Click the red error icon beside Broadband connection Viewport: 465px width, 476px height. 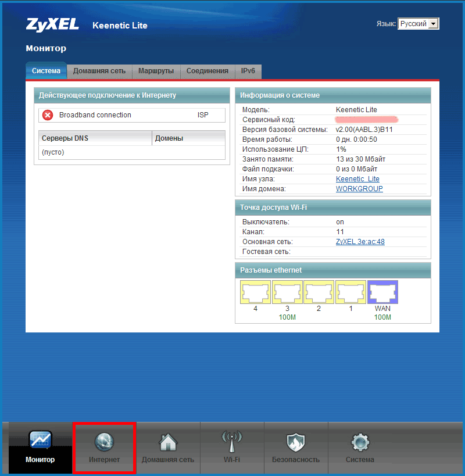pos(48,115)
